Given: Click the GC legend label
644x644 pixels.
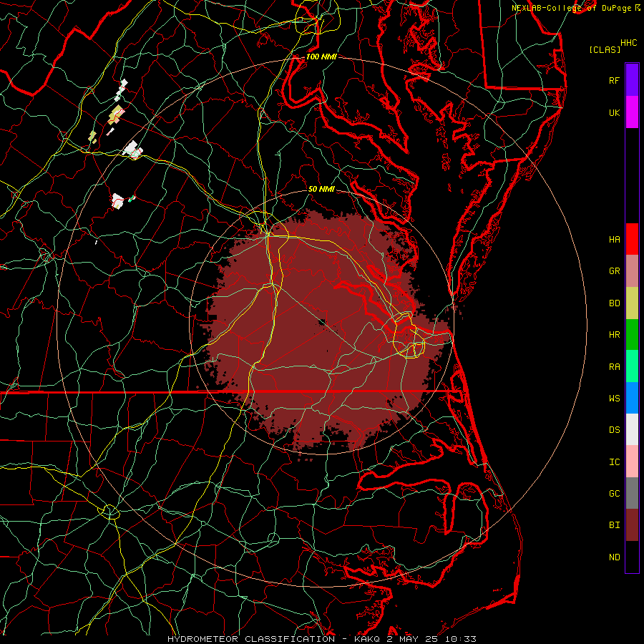Looking at the screenshot, I should (x=614, y=494).
